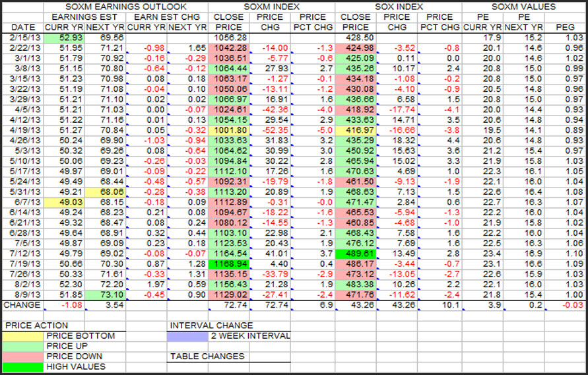Click the yellow PRICE BOTTOM legend swatch
This screenshot has height=375, width=588.
pyautogui.click(x=24, y=336)
